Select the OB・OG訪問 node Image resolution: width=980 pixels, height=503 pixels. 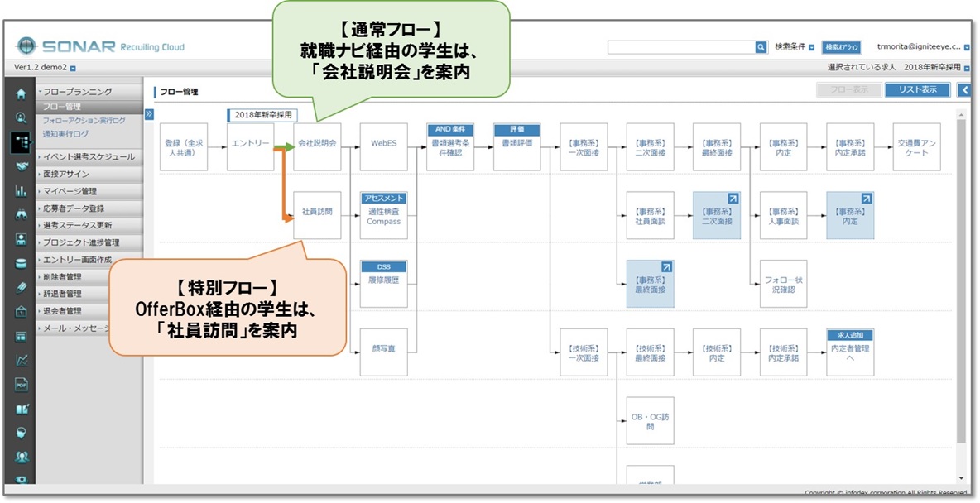pyautogui.click(x=651, y=420)
